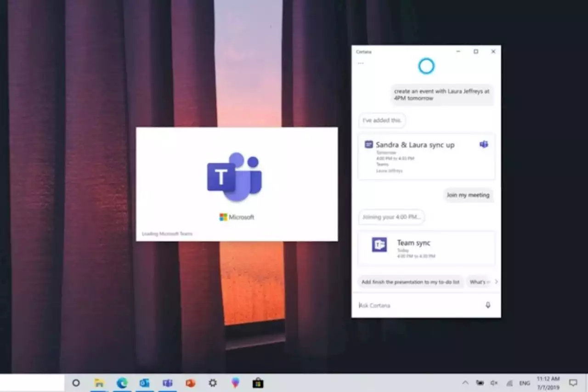The height and width of the screenshot is (392, 588).
Task: Open the 'Sandra & Laura sync up' title
Action: [415, 145]
